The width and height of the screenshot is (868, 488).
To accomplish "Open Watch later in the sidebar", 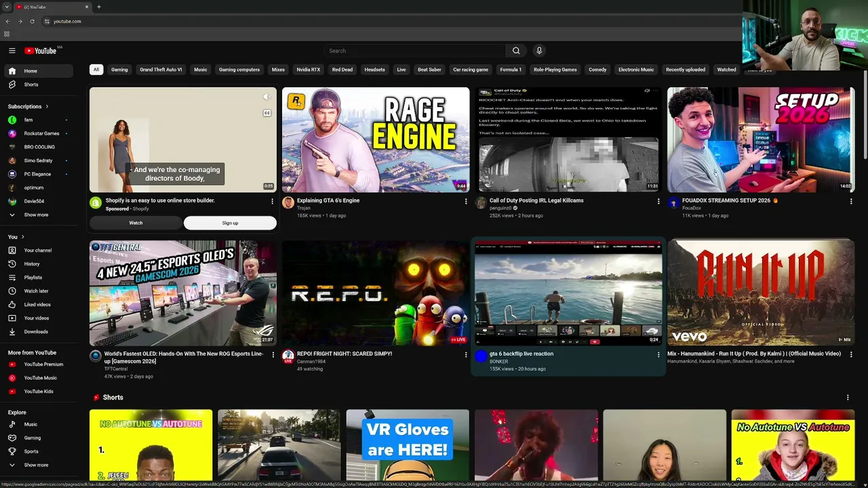I will [x=38, y=291].
